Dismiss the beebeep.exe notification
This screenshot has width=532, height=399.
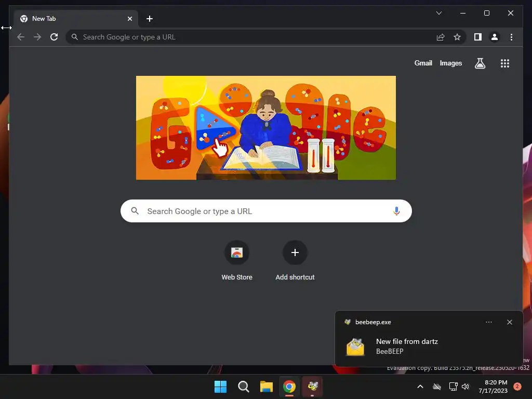point(509,322)
